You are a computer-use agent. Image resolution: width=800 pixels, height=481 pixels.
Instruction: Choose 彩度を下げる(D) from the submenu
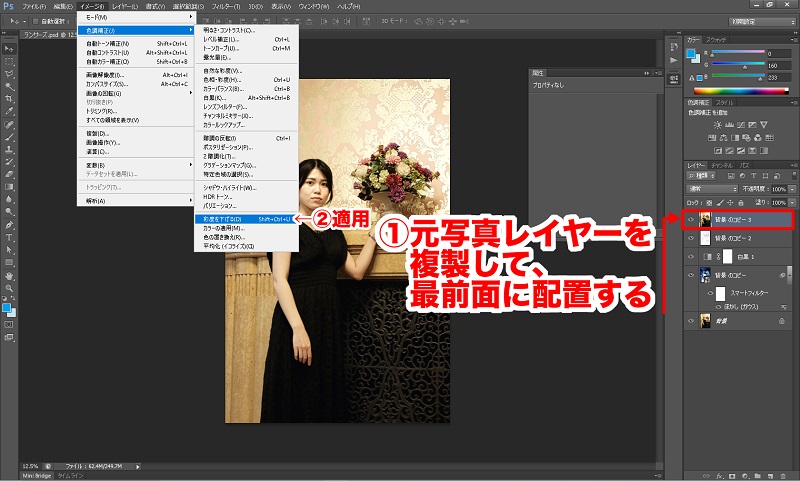(246, 219)
